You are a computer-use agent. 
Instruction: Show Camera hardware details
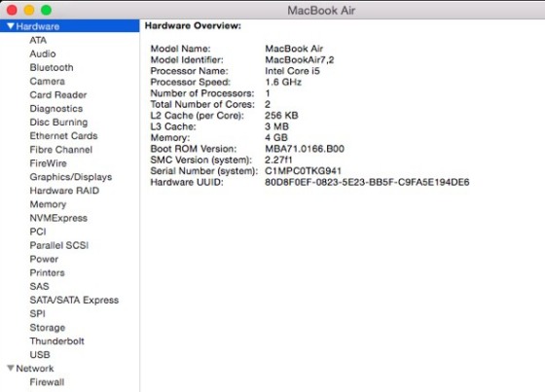(48, 82)
